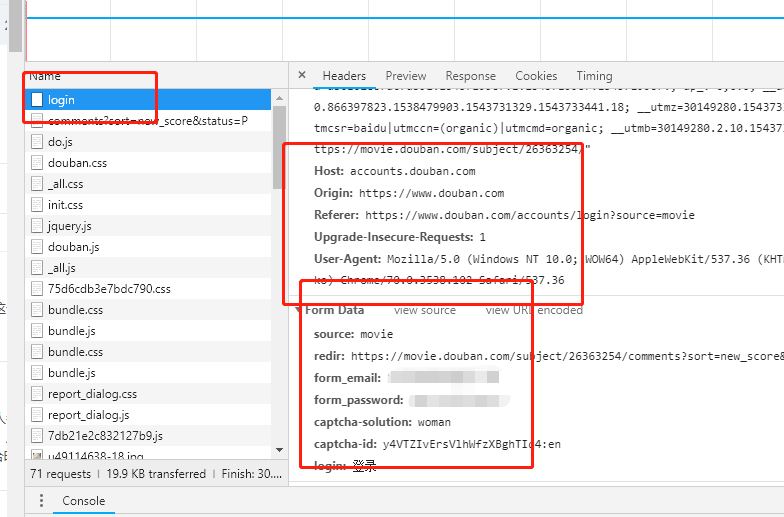Click the file icon beside login

tap(36, 100)
